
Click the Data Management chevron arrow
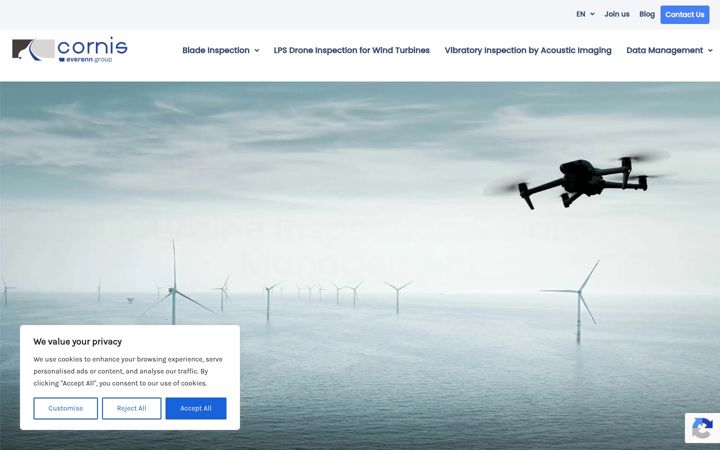click(710, 51)
